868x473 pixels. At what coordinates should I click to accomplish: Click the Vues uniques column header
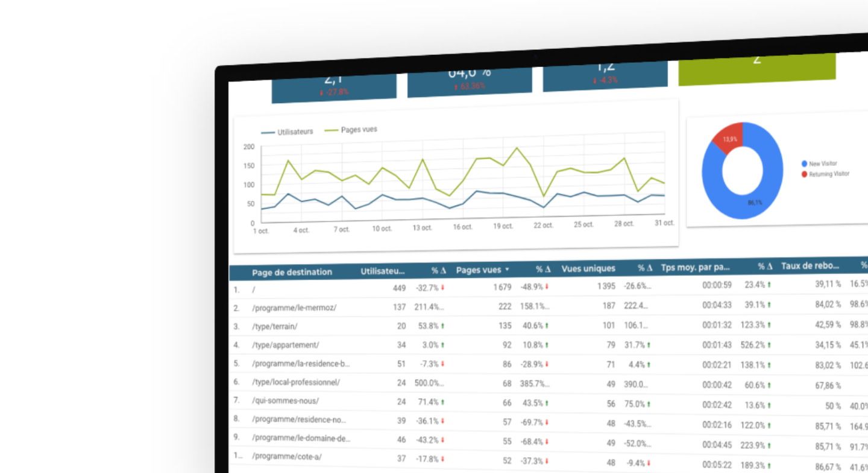588,268
